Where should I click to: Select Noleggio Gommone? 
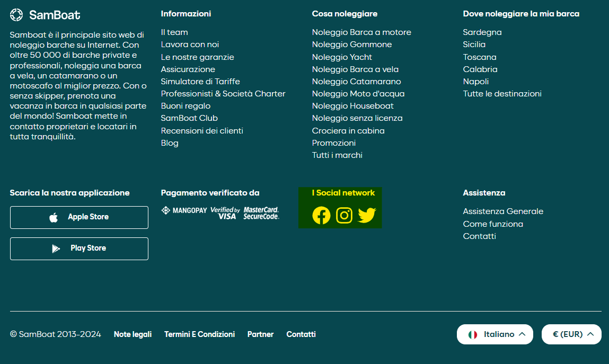(352, 45)
